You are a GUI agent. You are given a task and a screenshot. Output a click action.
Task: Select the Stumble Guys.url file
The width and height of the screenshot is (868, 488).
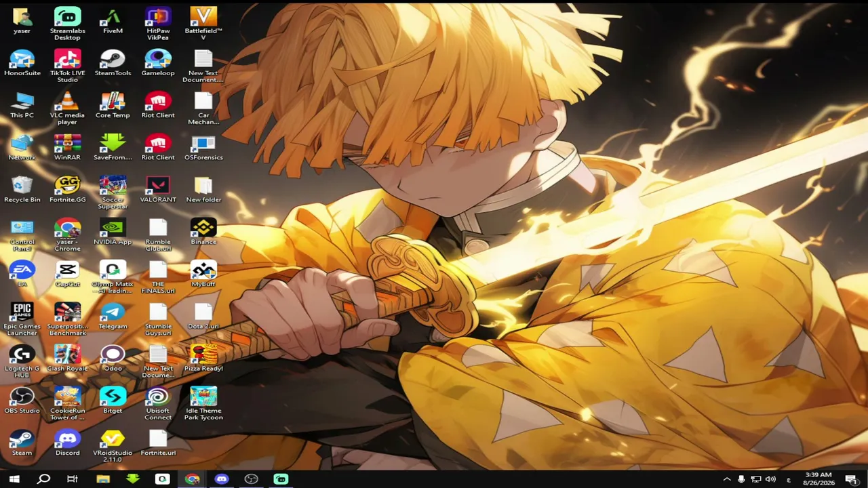158,319
